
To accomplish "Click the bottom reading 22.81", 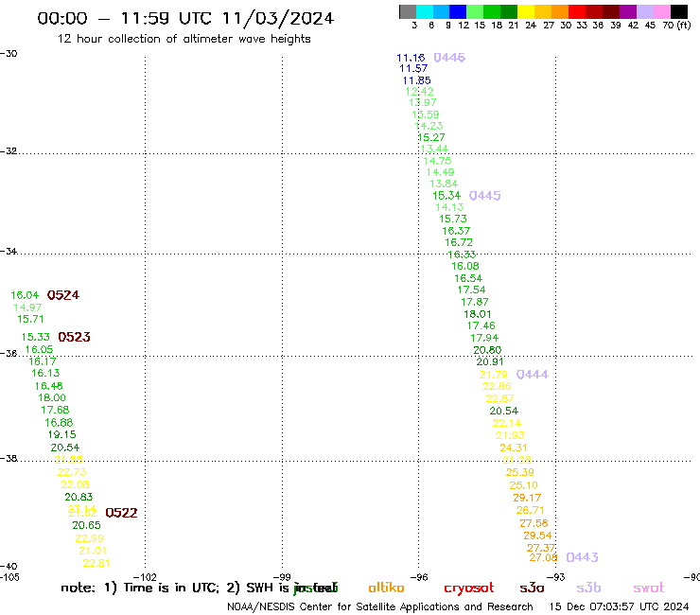I will 96,563.
